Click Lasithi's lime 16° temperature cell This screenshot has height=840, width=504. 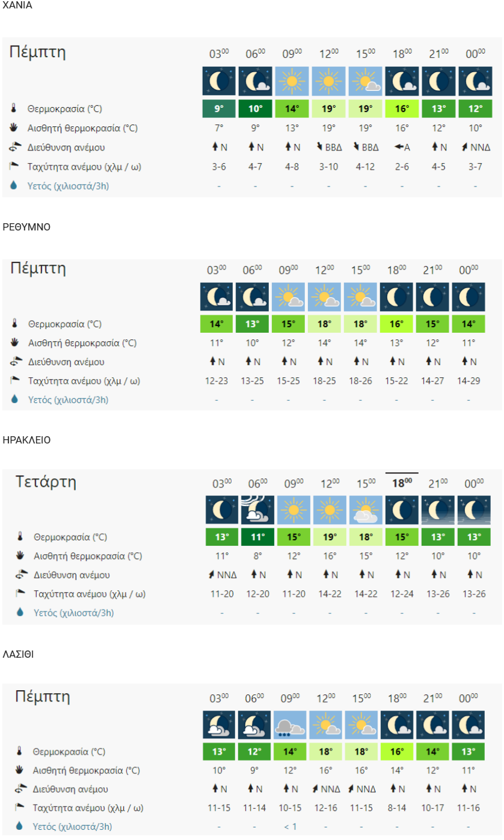point(398,752)
